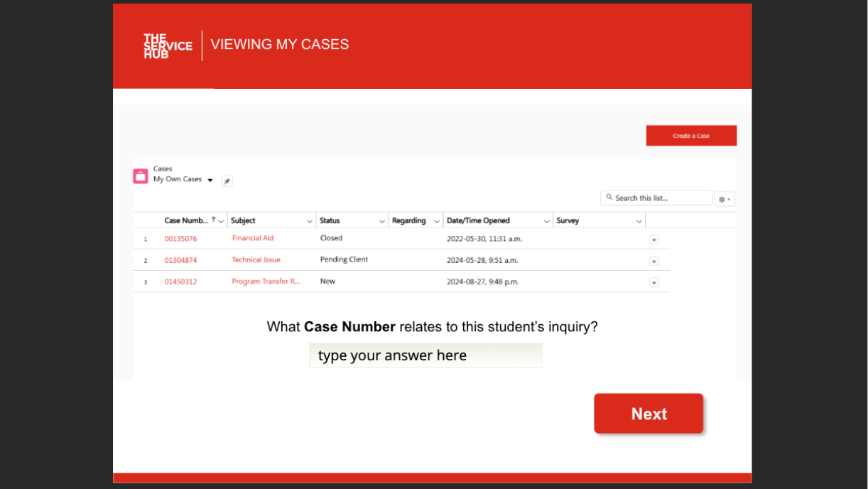Click the pink Cases briefcase object icon
Viewport: 868px width, 489px height.
tap(140, 176)
